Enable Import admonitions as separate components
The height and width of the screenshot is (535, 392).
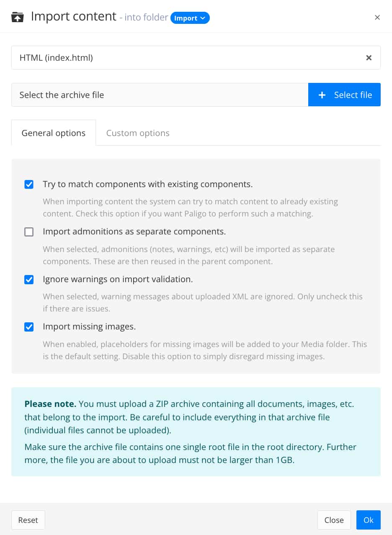[x=28, y=231]
